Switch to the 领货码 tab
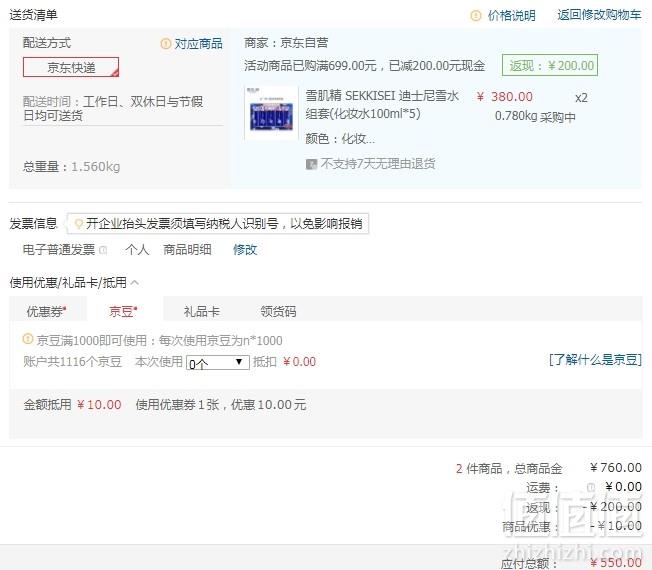Image resolution: width=652 pixels, height=570 pixels. coord(278,311)
